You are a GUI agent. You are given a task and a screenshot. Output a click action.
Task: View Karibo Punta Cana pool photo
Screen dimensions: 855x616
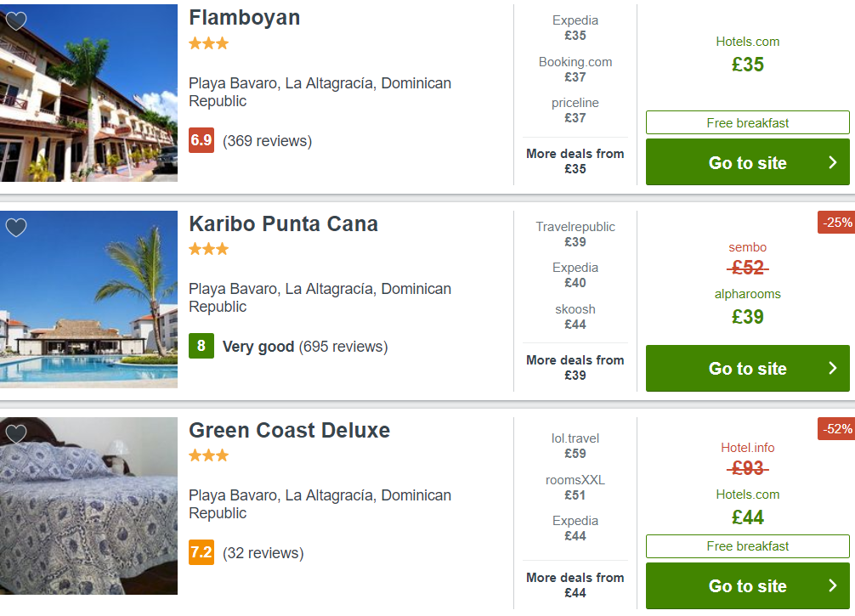(x=88, y=299)
